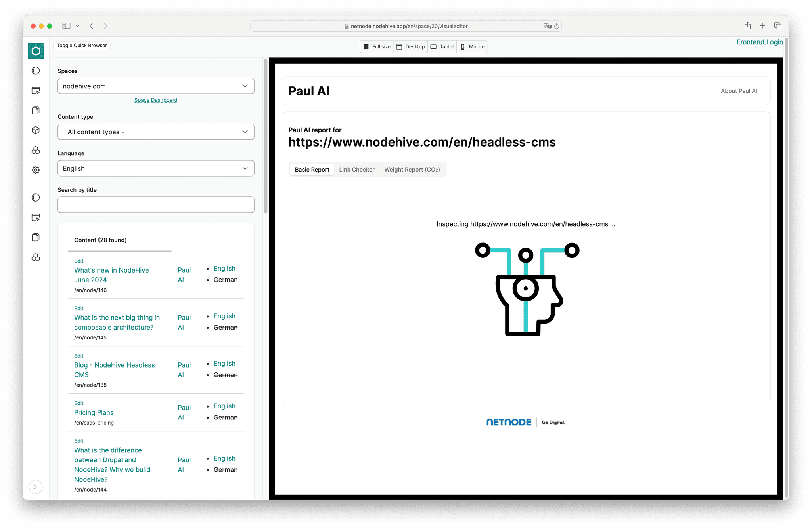This screenshot has height=530, width=812.
Task: Open What is the next big thing article
Action: tap(117, 322)
